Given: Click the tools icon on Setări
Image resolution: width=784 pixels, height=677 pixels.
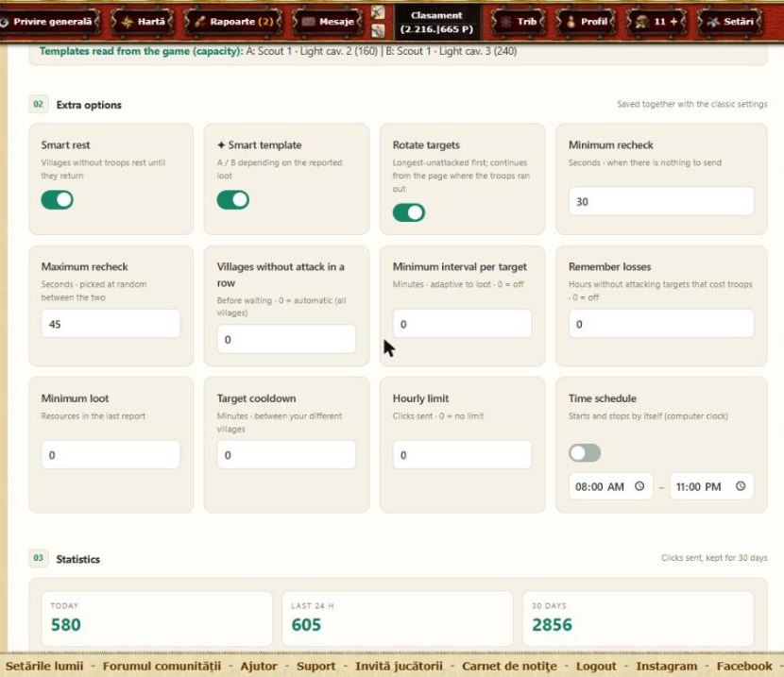Looking at the screenshot, I should [x=713, y=22].
